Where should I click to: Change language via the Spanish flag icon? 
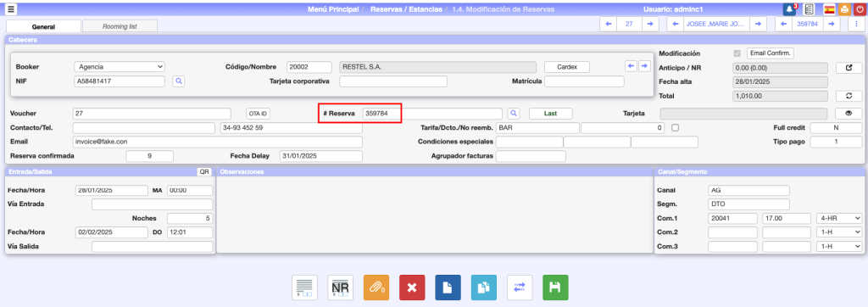829,9
